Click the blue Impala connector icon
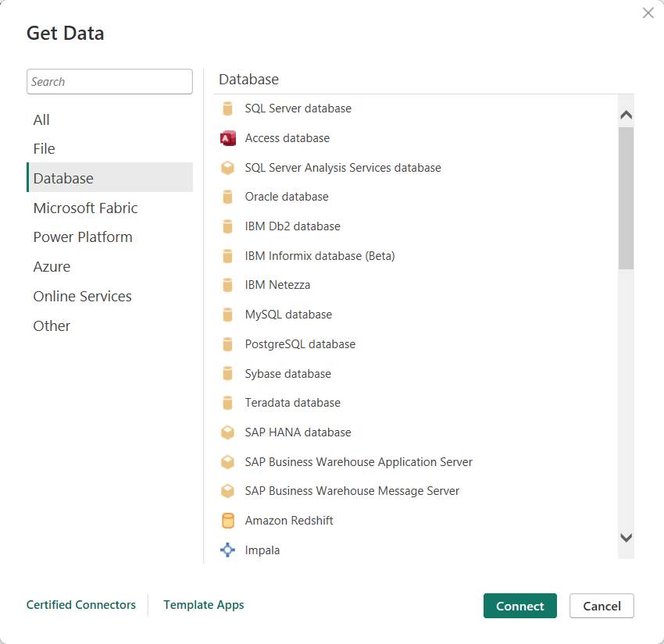 (x=228, y=550)
